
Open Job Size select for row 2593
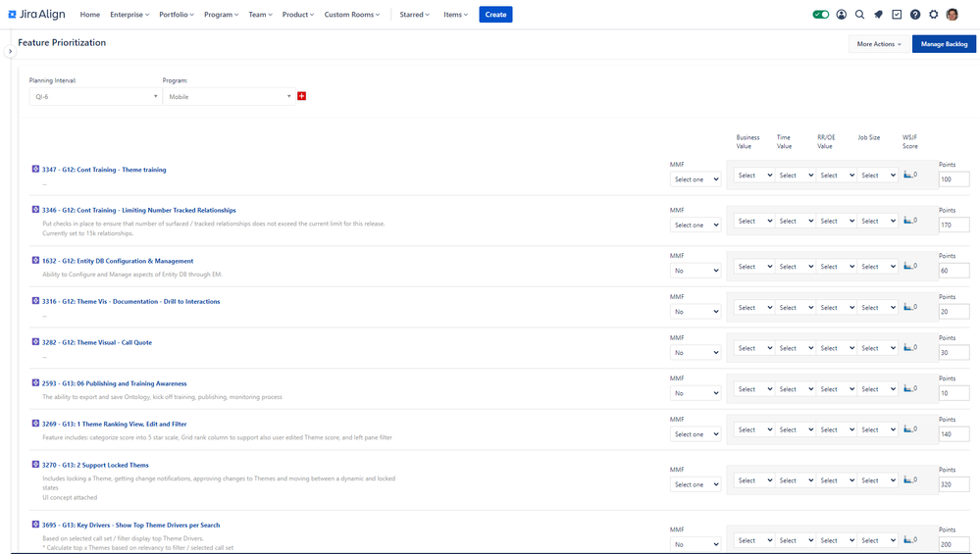click(878, 388)
